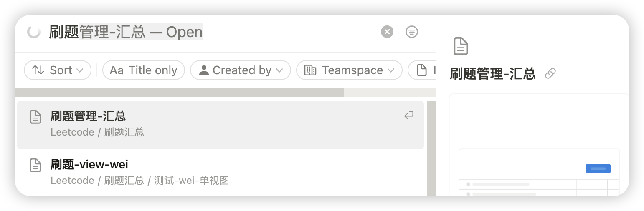The image size is (644, 211).
Task: Click the horizontal scrollbar under the filters
Action: (180, 93)
